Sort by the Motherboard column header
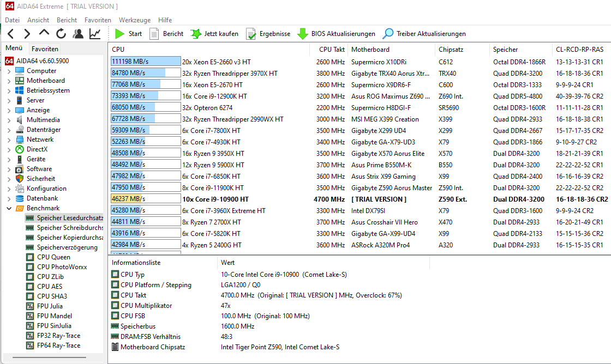The image size is (611, 364). [391, 50]
